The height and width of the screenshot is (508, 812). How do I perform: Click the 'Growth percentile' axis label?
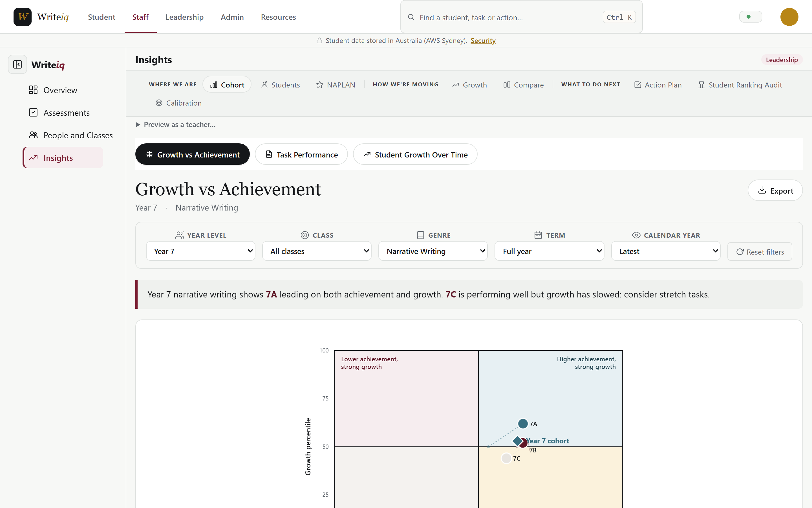click(x=308, y=446)
